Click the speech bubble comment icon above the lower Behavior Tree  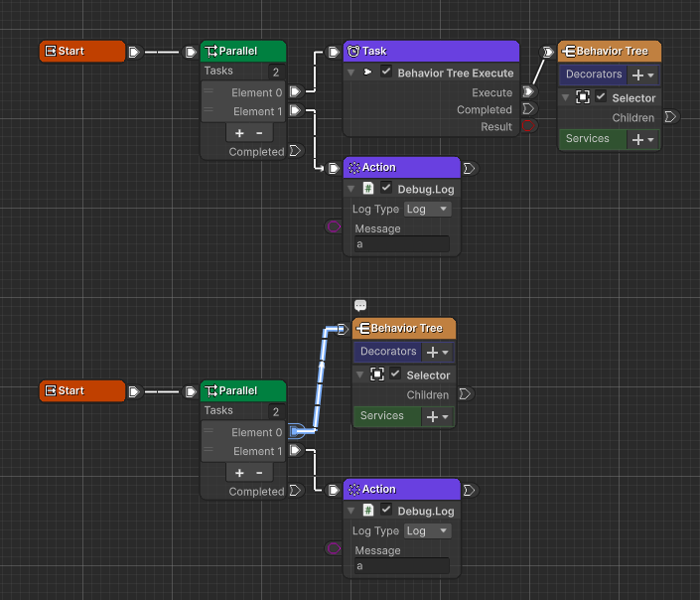click(360, 306)
